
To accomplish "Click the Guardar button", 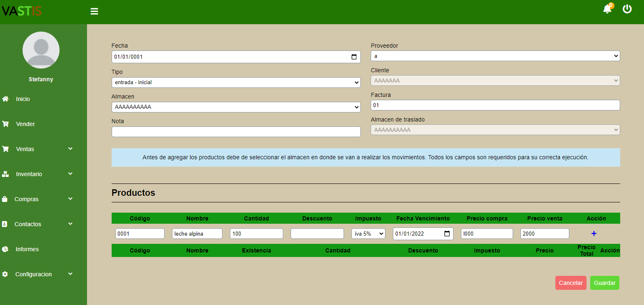I will 604,283.
